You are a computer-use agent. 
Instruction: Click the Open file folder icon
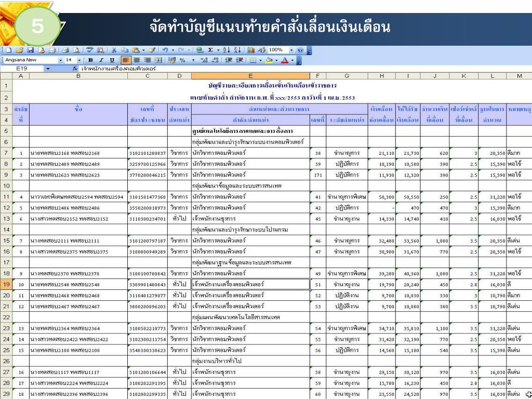click(x=20, y=50)
